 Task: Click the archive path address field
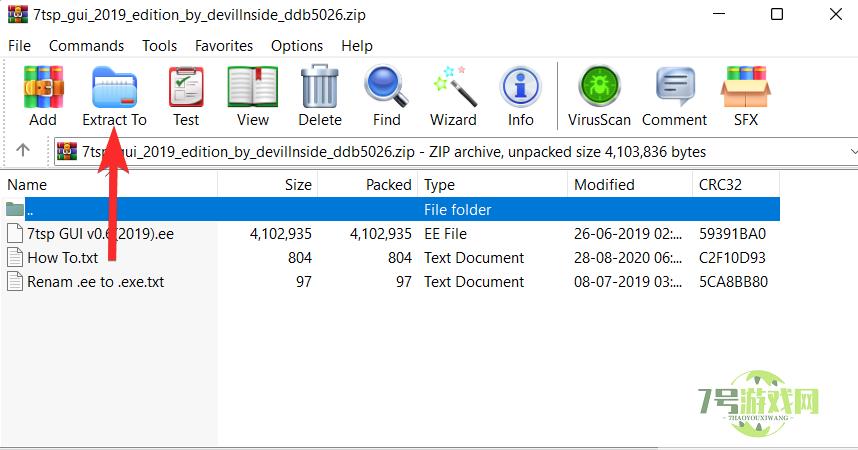click(457, 152)
